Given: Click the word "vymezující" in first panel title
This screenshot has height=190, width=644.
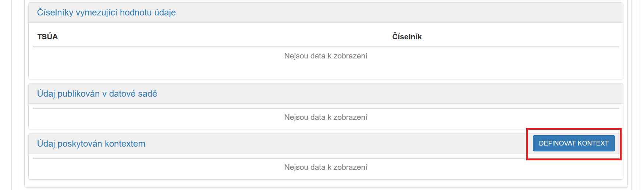Looking at the screenshot, I should [96, 12].
